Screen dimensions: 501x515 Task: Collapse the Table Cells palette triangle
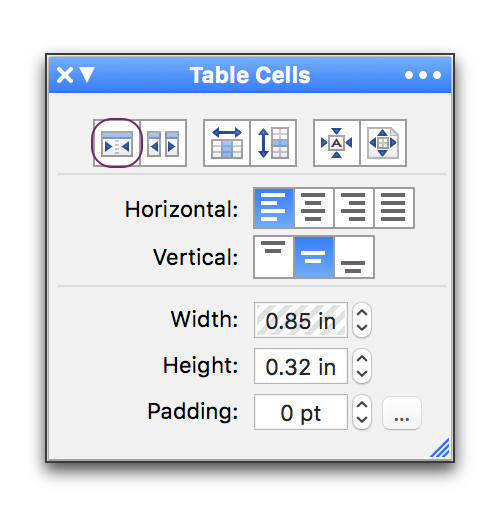coord(88,75)
